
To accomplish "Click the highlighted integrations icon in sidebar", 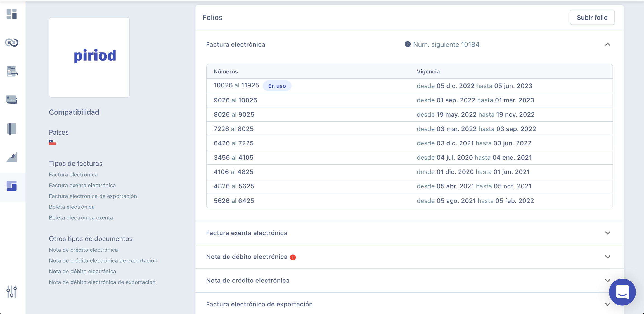I will 12,186.
